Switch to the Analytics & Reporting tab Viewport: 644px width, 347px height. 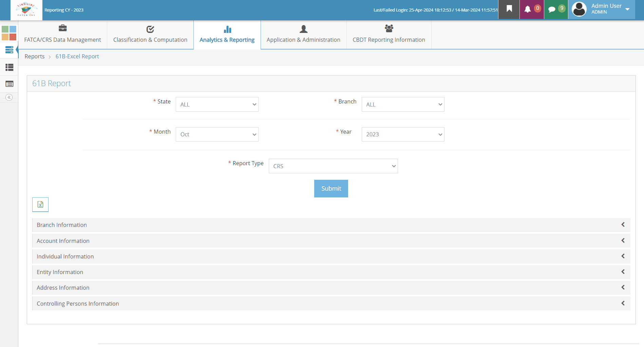tap(227, 35)
